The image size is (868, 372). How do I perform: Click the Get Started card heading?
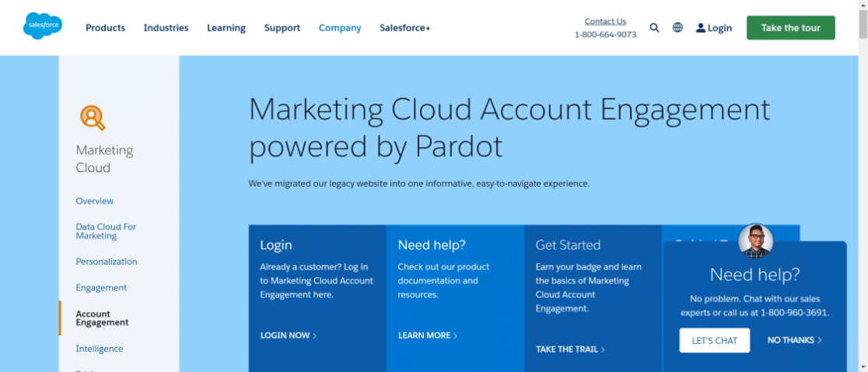pos(568,244)
